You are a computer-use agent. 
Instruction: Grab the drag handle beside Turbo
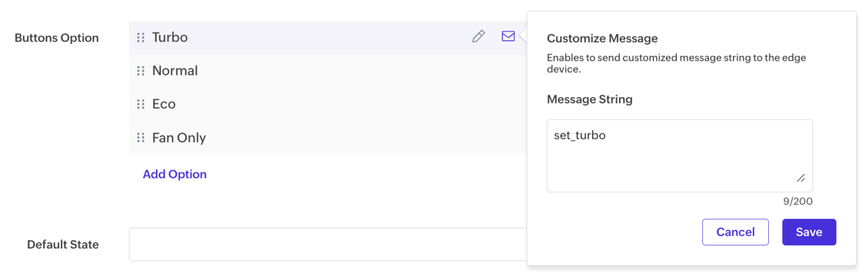pos(141,37)
